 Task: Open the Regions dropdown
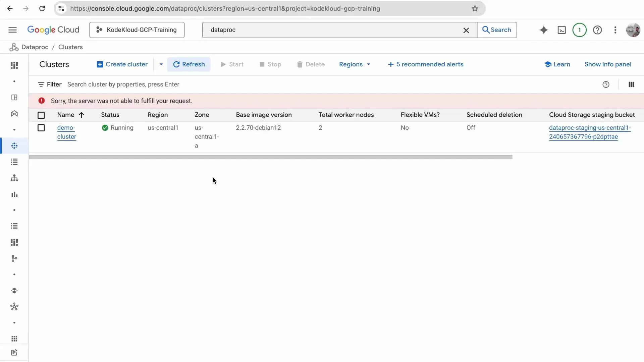click(x=355, y=64)
